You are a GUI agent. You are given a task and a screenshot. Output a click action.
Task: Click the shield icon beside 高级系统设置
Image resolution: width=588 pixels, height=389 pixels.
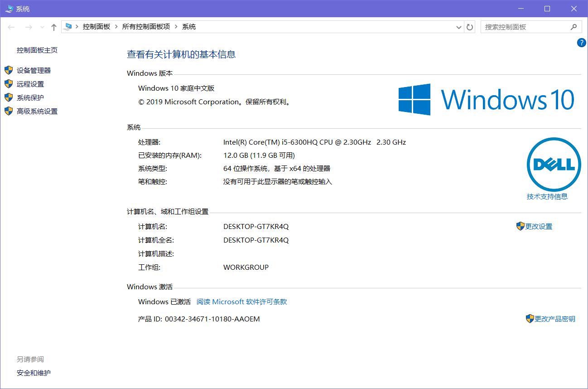tap(9, 111)
